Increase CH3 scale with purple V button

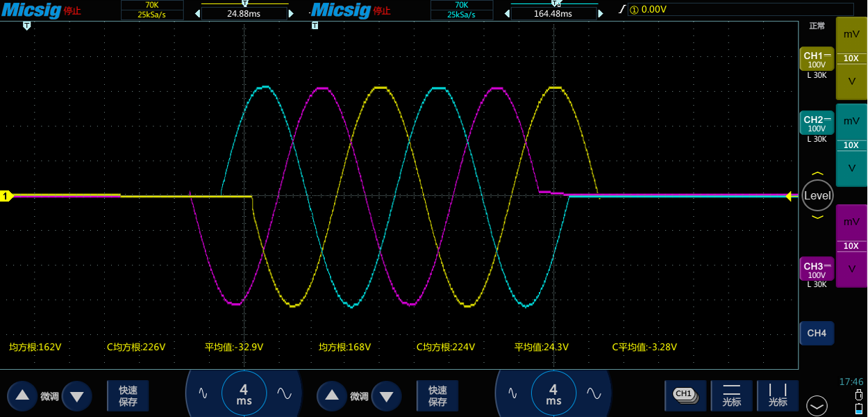(x=851, y=269)
